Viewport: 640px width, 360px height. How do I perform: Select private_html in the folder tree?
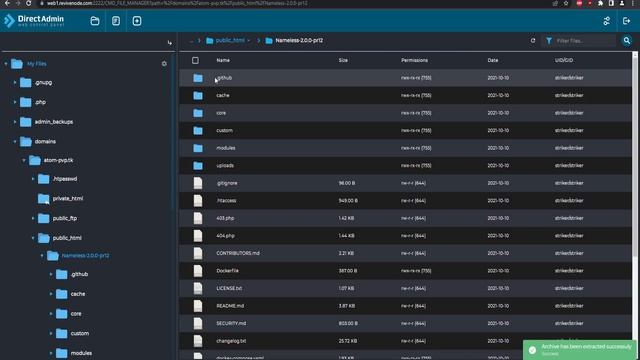(x=68, y=199)
